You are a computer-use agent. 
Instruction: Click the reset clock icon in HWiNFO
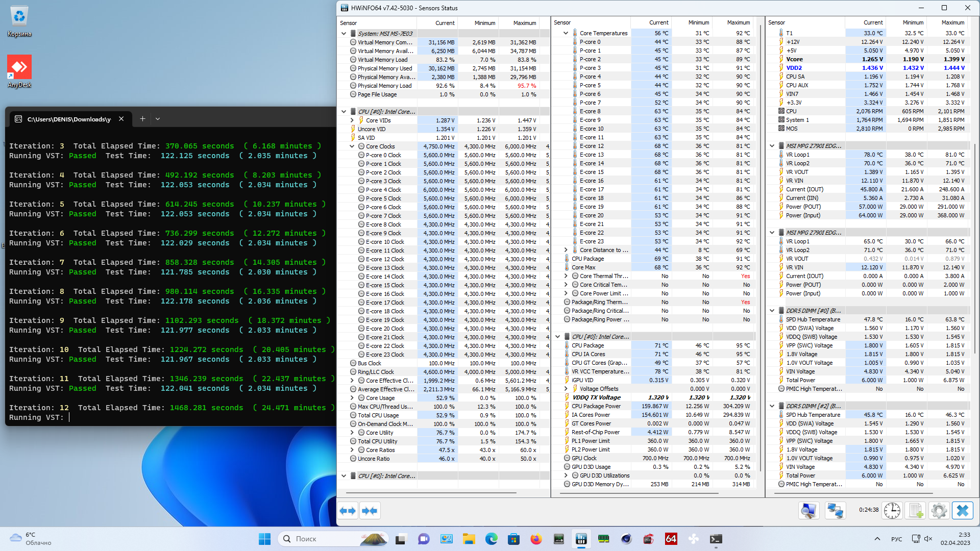[x=892, y=511]
